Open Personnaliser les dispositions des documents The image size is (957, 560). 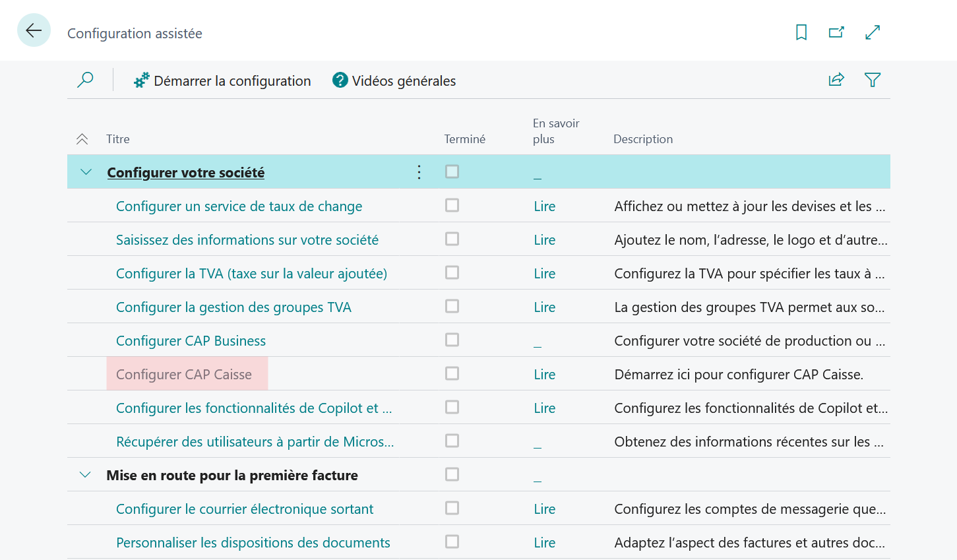pyautogui.click(x=253, y=543)
